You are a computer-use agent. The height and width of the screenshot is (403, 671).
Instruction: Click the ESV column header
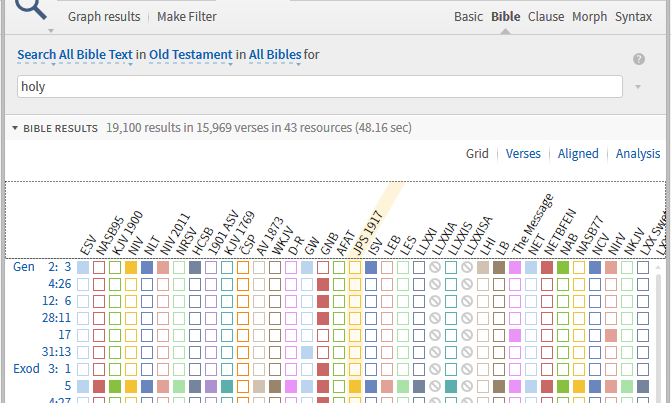pos(89,245)
